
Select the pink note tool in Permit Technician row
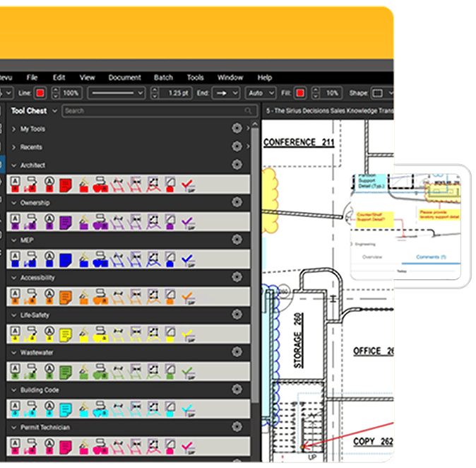pyautogui.click(x=66, y=447)
